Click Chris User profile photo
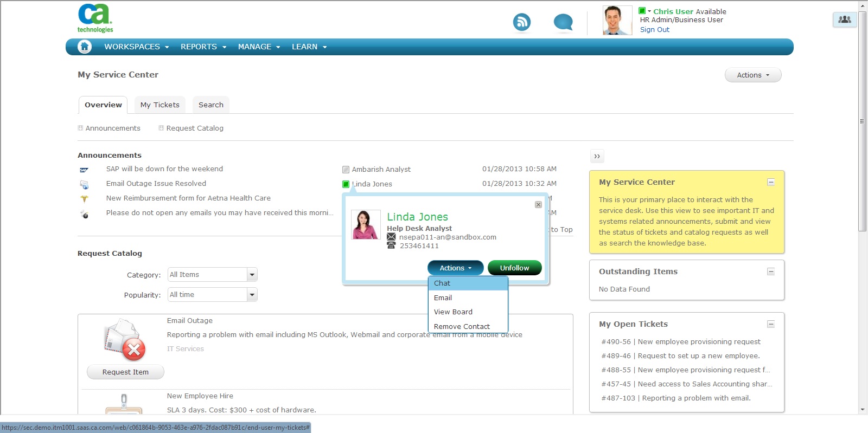This screenshot has width=868, height=433. (617, 21)
